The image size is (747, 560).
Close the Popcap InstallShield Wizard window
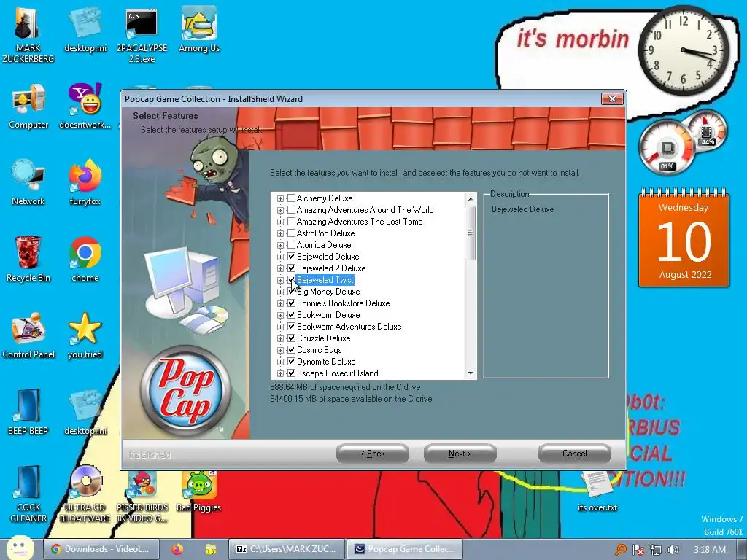coord(612,98)
